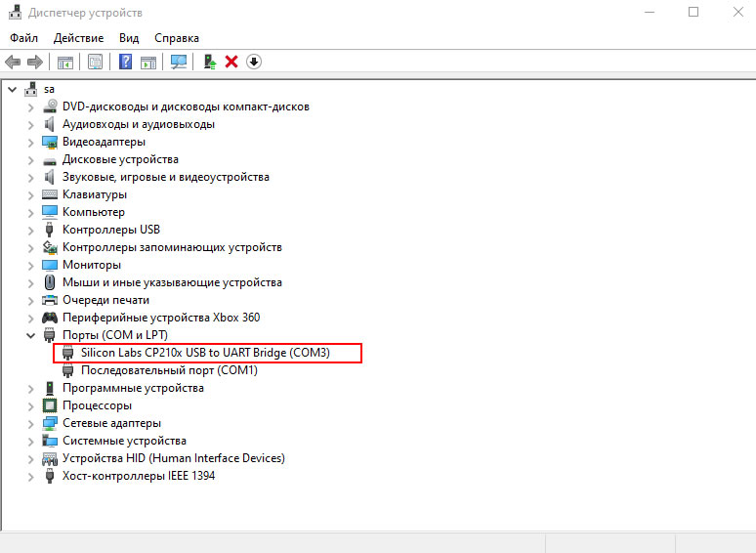Select the Процессоры label

(97, 405)
